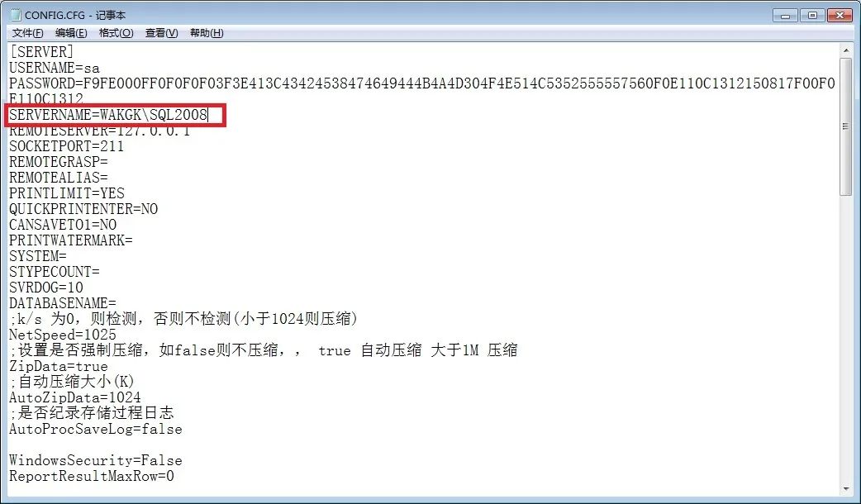The image size is (861, 504).
Task: Click the [SERVER] section header text
Action: pyautogui.click(x=42, y=52)
